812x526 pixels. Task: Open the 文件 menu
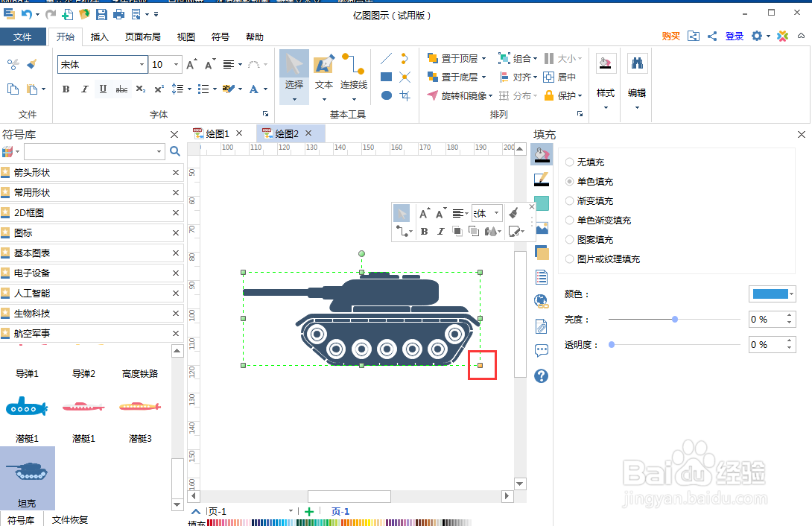(x=22, y=37)
